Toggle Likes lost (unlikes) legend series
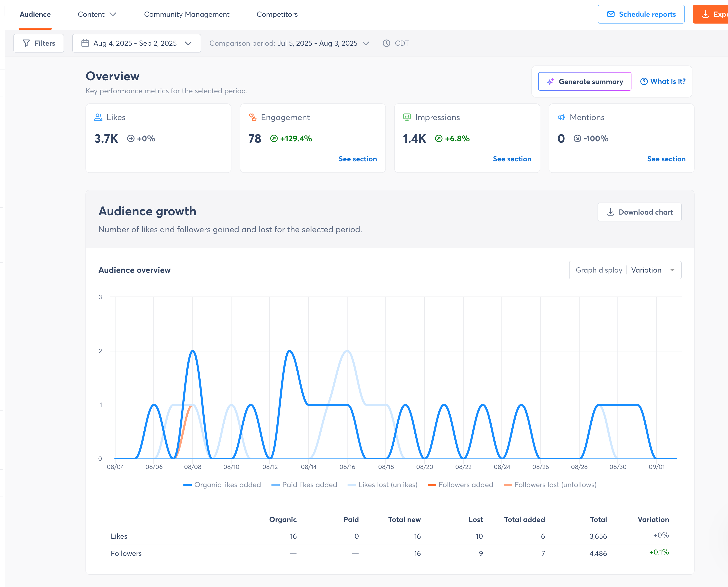The width and height of the screenshot is (728, 587). (383, 485)
